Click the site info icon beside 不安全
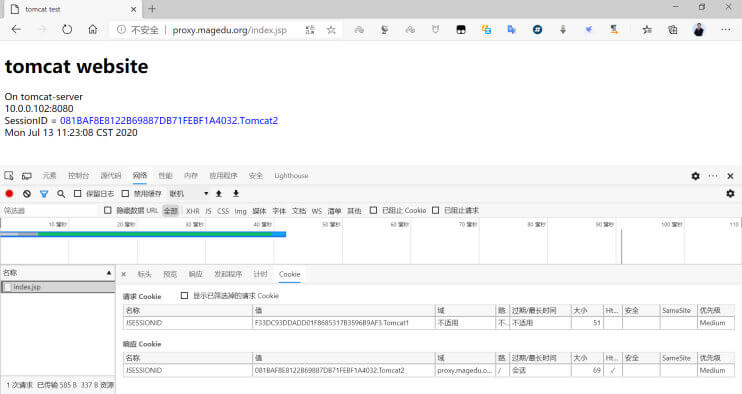Screen dimensions: 742x394 (x=122, y=30)
